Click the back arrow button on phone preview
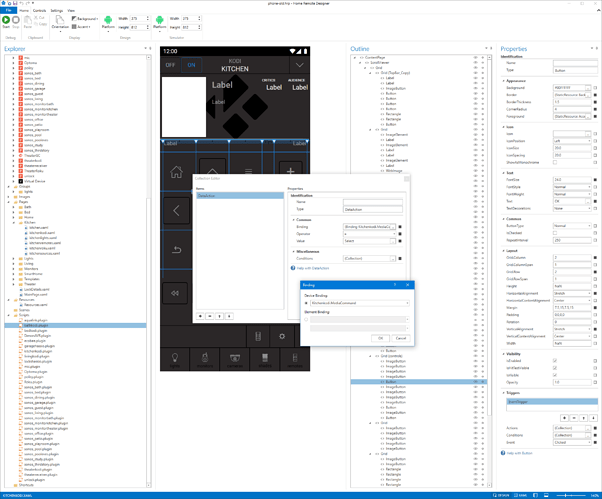The height and width of the screenshot is (499, 602). (x=177, y=210)
